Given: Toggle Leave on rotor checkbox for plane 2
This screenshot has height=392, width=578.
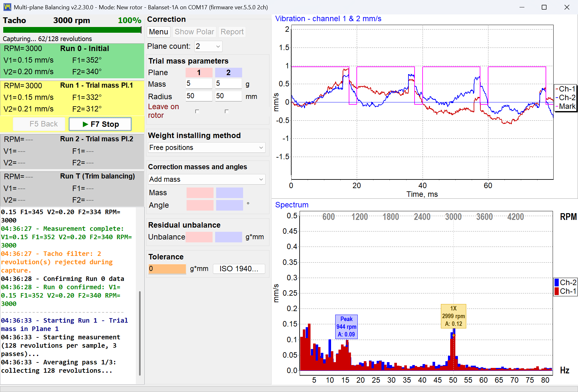Looking at the screenshot, I should pyautogui.click(x=227, y=111).
